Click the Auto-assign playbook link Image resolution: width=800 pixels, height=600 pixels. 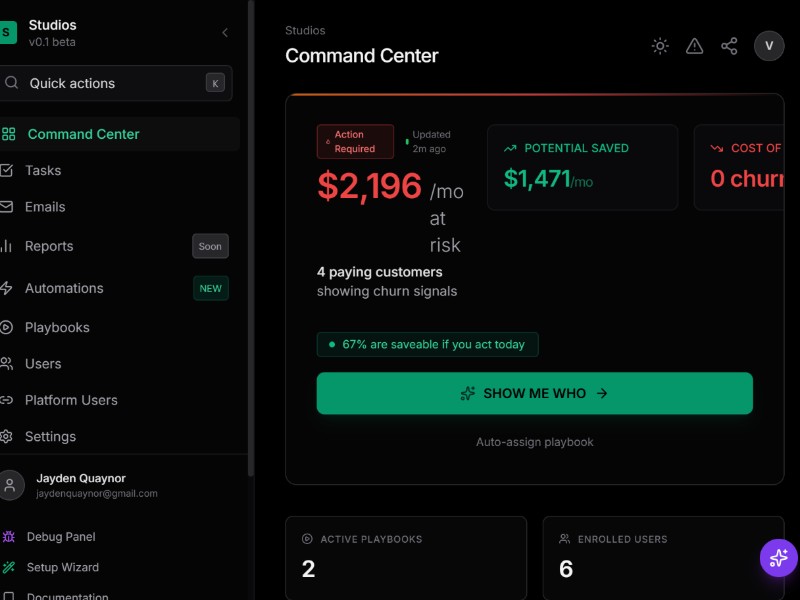click(534, 442)
